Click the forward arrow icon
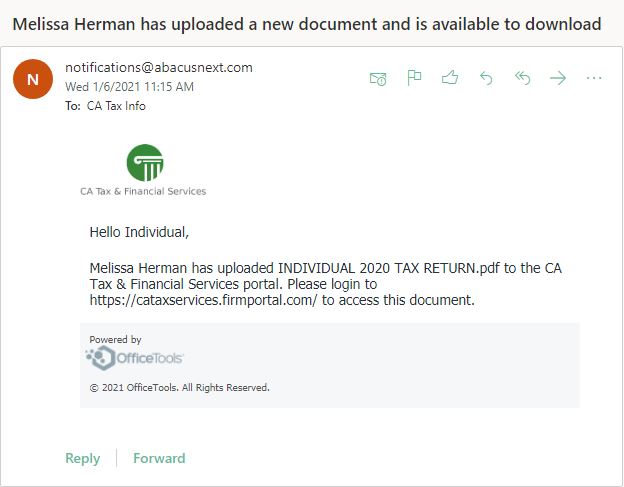 tap(558, 78)
